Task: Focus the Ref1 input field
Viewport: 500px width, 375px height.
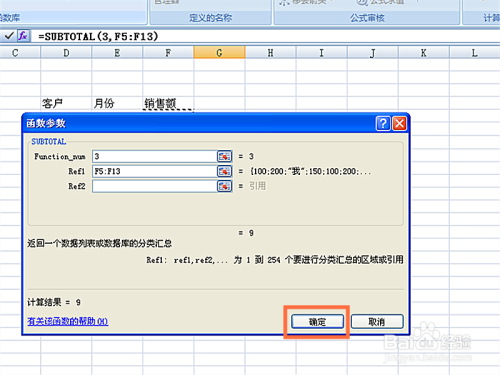Action: coord(154,171)
